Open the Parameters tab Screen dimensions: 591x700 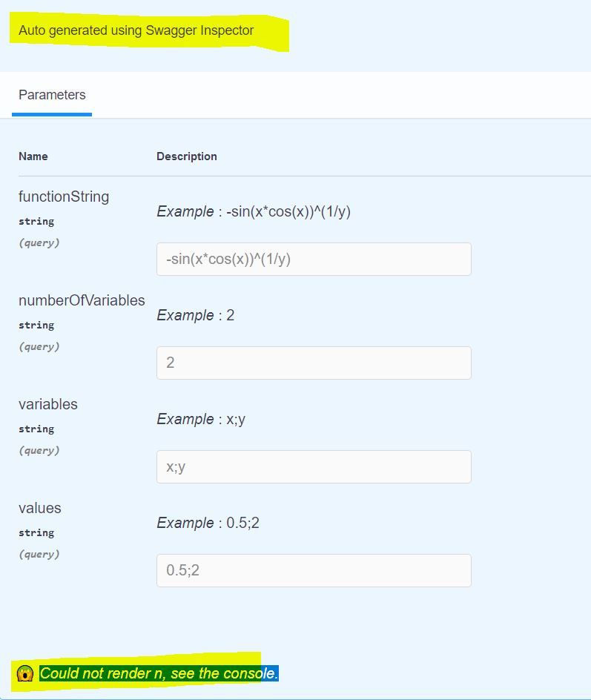coord(52,95)
